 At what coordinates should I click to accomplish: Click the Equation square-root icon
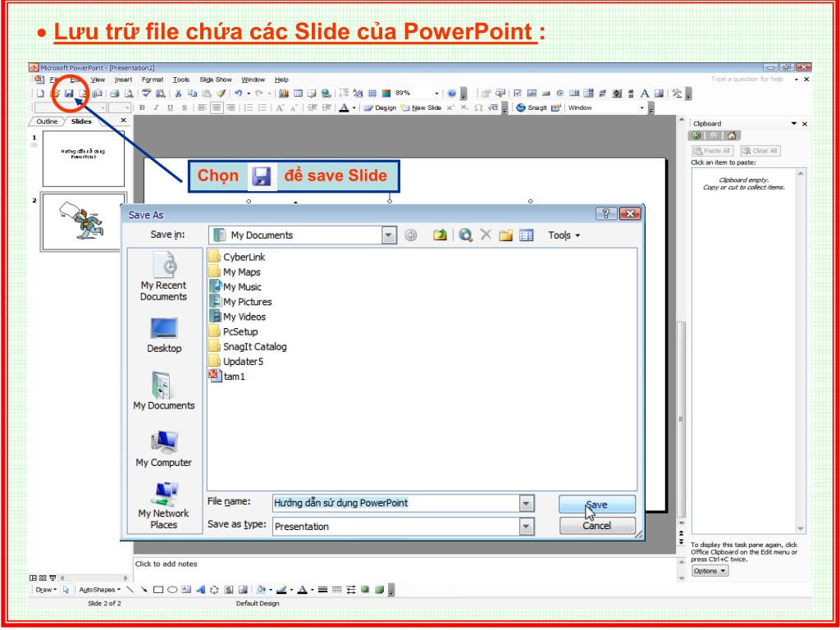point(493,107)
